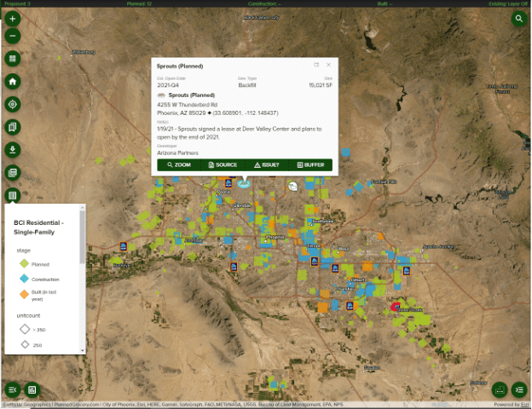The width and height of the screenshot is (532, 409).
Task: Create a BUFFER around Sprouts
Action: point(310,164)
